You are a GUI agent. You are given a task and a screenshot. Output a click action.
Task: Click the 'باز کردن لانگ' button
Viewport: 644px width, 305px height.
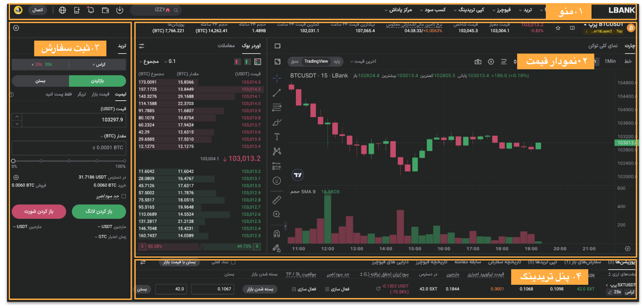[x=99, y=211]
